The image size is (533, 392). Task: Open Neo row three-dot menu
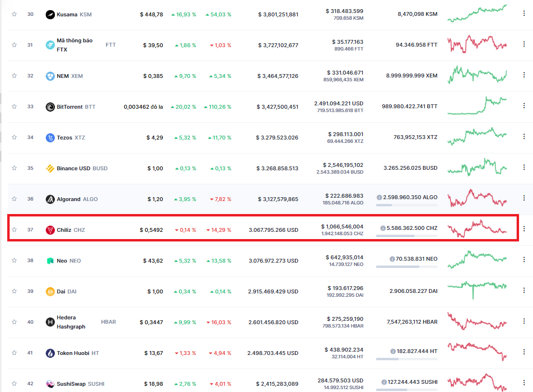tap(524, 260)
